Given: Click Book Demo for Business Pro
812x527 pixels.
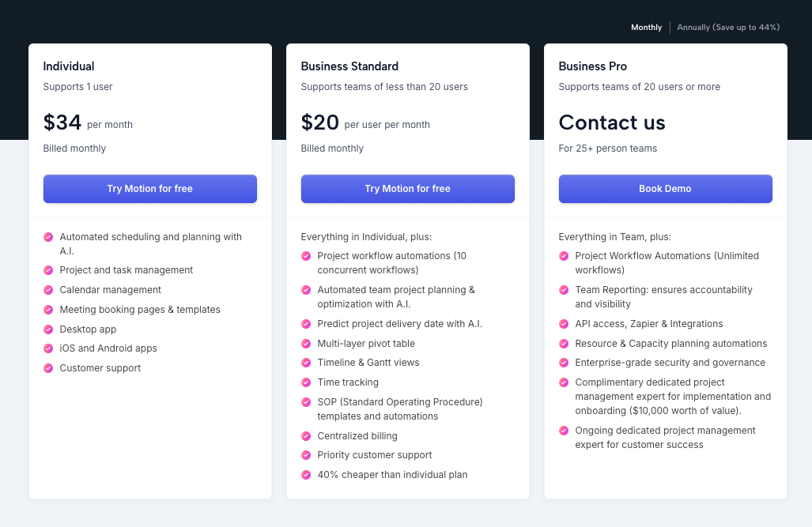Looking at the screenshot, I should 665,189.
